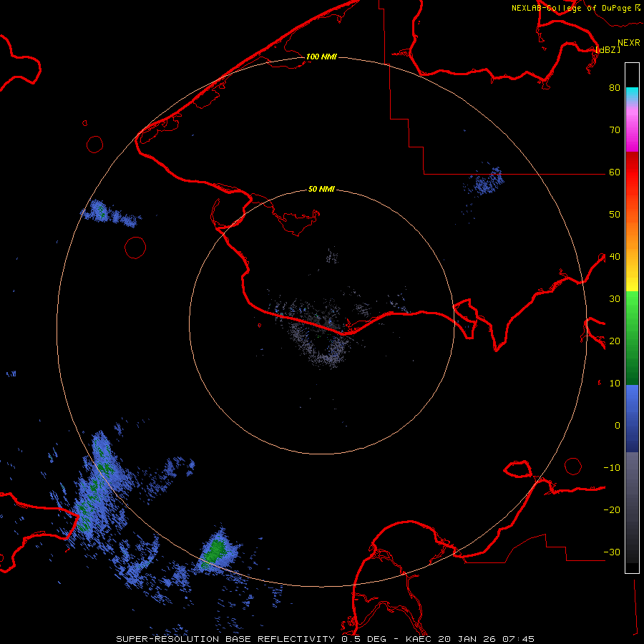Click the 40 value on the dBZ scale

click(x=615, y=257)
